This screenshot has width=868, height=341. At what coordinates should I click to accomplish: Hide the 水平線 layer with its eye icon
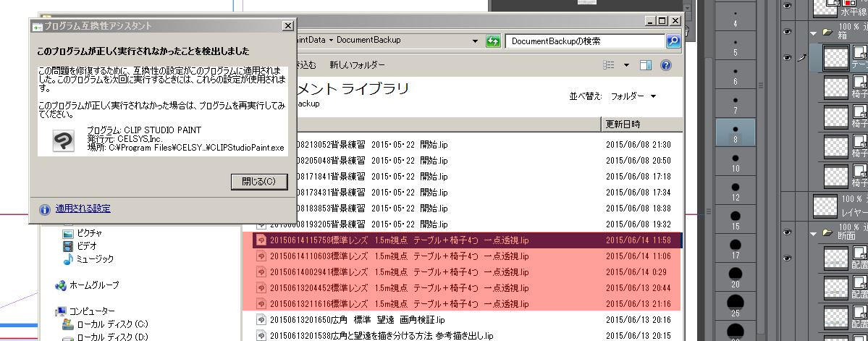point(787,6)
